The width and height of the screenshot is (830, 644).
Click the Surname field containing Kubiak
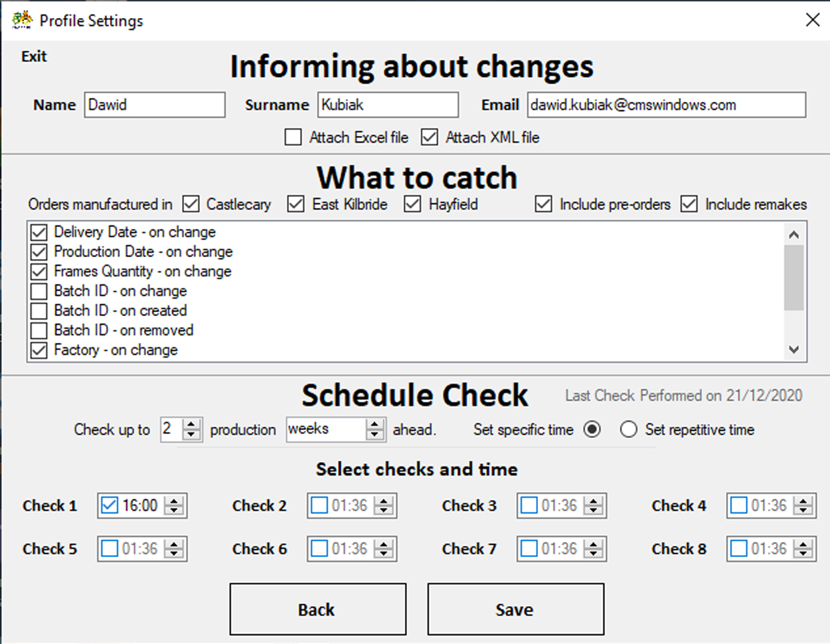(x=388, y=105)
